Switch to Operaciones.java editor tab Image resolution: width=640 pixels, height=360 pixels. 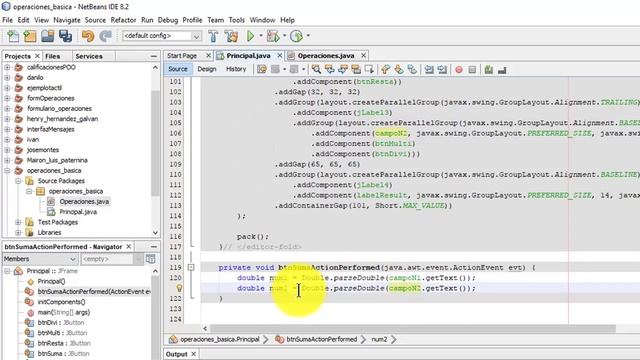tap(325, 56)
